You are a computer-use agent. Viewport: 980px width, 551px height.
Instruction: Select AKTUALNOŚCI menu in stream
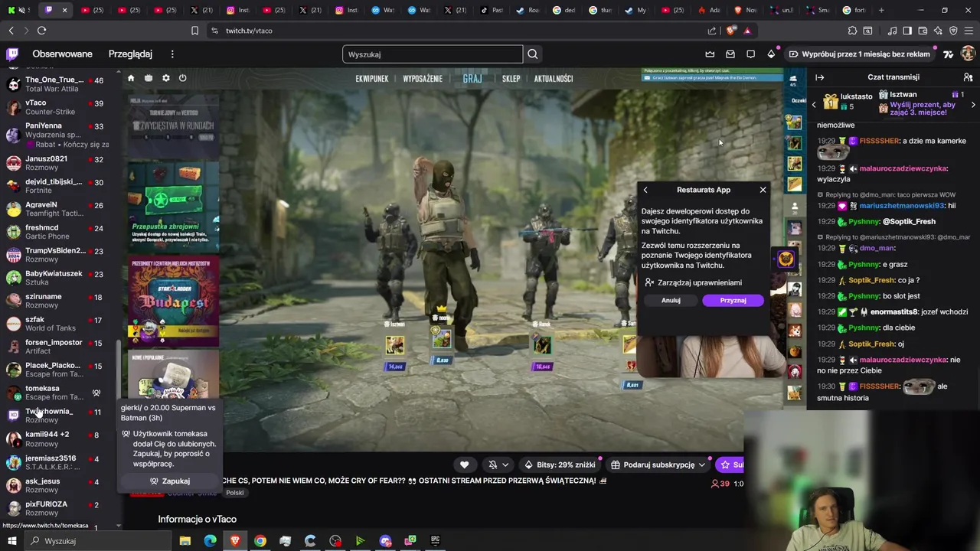[554, 79]
